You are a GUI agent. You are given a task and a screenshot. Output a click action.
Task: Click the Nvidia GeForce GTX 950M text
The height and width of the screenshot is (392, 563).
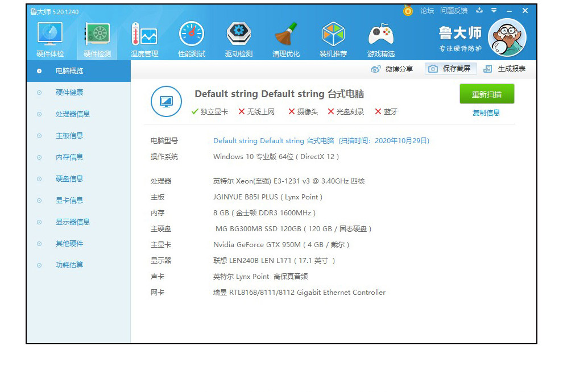coord(281,245)
